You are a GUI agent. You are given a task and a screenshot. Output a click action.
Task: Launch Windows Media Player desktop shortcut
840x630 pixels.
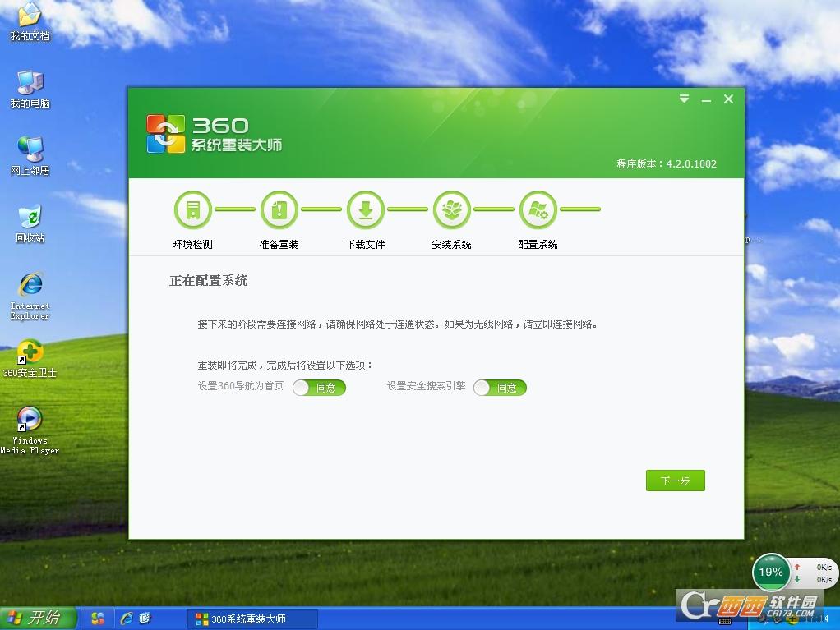click(x=30, y=431)
